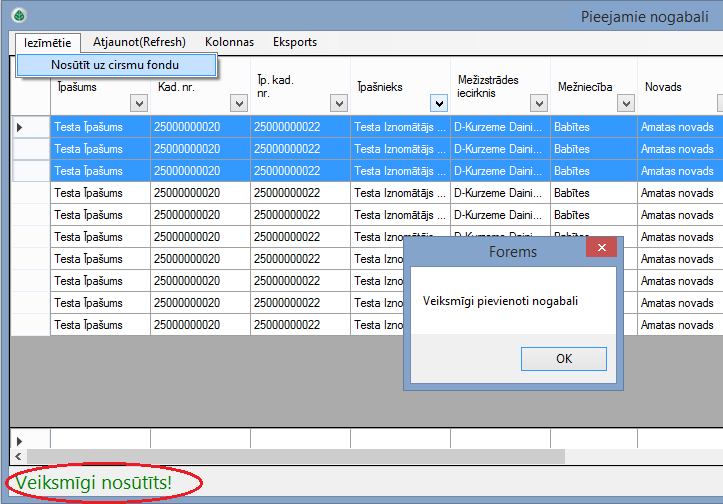Expand the Mežizstrādes iecirknis filter dropdown

tap(538, 103)
